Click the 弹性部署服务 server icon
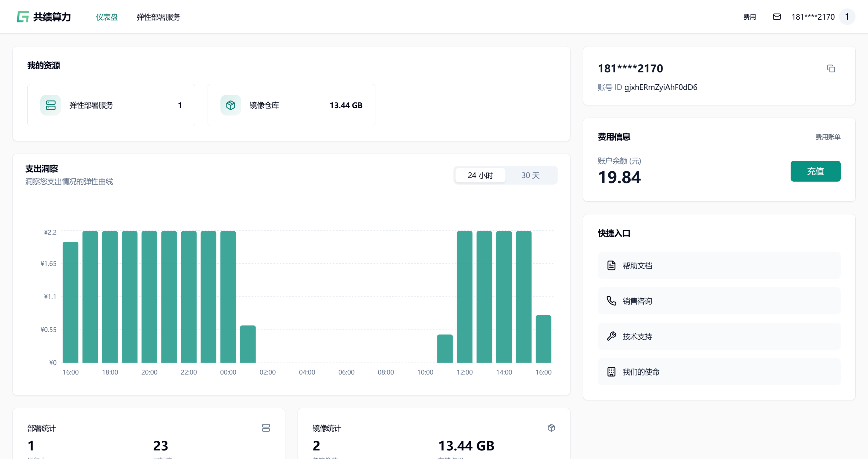Viewport: 868px width, 459px height. [51, 105]
